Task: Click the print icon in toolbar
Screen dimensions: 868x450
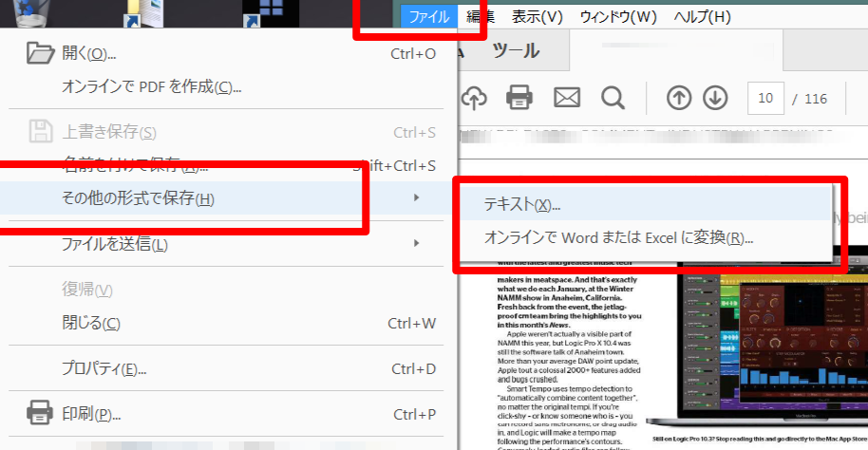Action: [519, 98]
